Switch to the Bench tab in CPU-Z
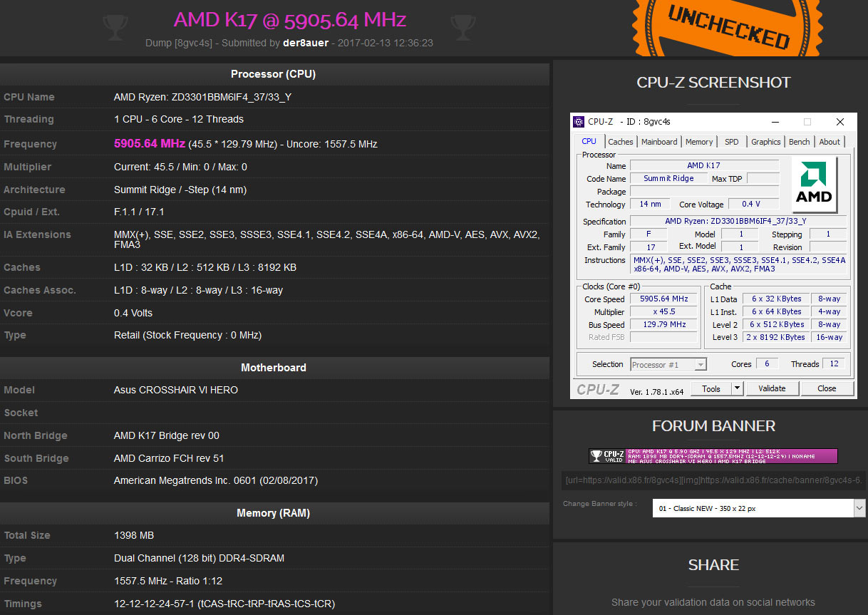The image size is (868, 615). 799,141
